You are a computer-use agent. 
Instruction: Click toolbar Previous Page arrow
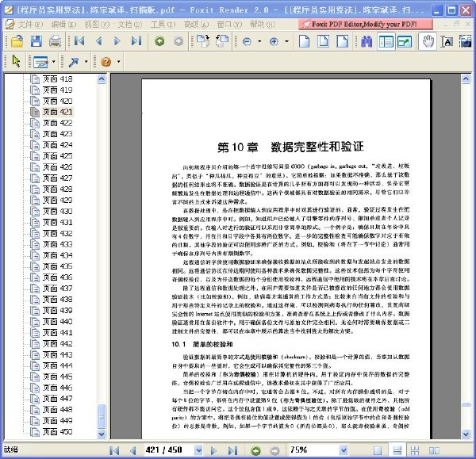pos(98,41)
